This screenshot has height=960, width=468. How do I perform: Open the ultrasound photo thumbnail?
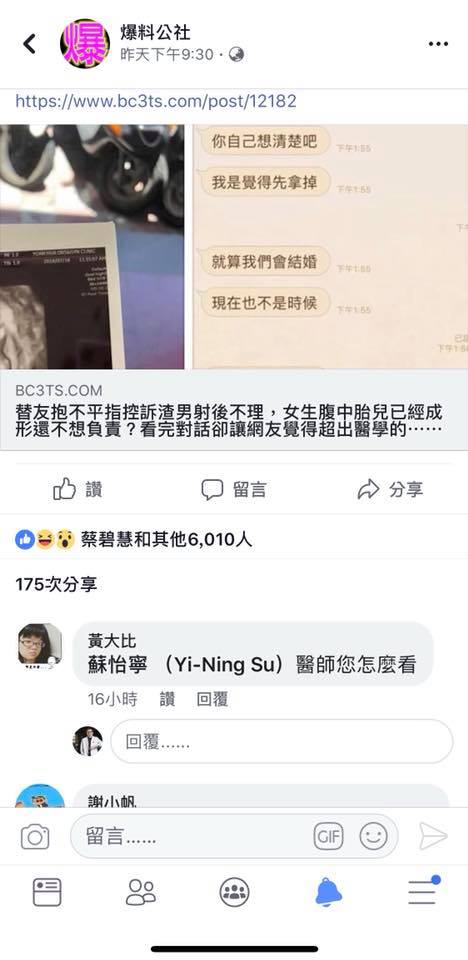pos(92,247)
